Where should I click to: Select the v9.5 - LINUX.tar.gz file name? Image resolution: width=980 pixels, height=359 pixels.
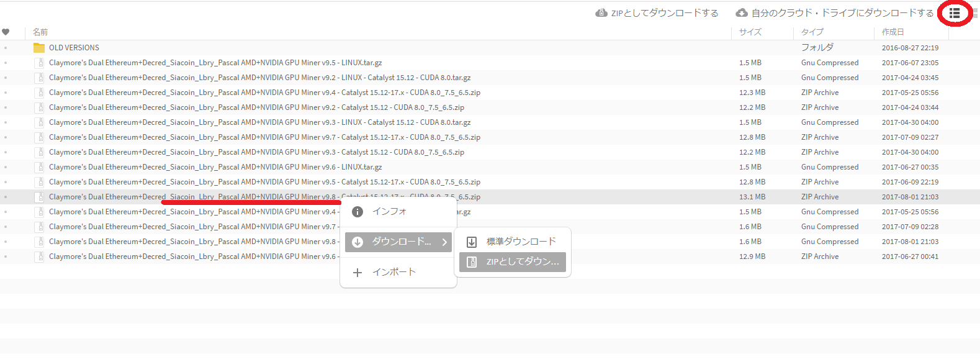(215, 63)
